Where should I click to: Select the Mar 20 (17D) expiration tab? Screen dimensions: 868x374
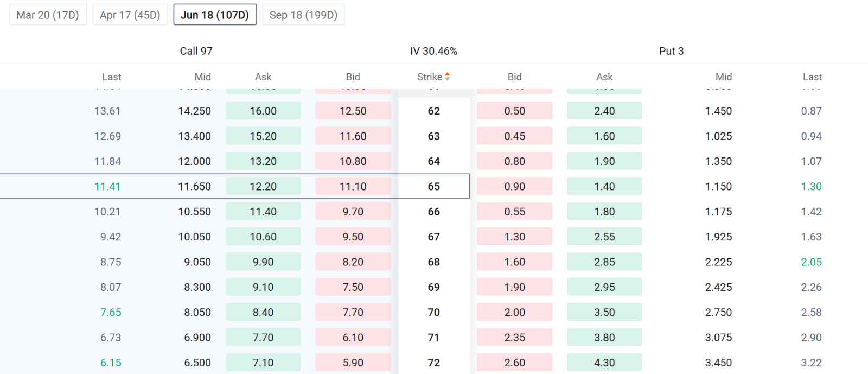(48, 15)
